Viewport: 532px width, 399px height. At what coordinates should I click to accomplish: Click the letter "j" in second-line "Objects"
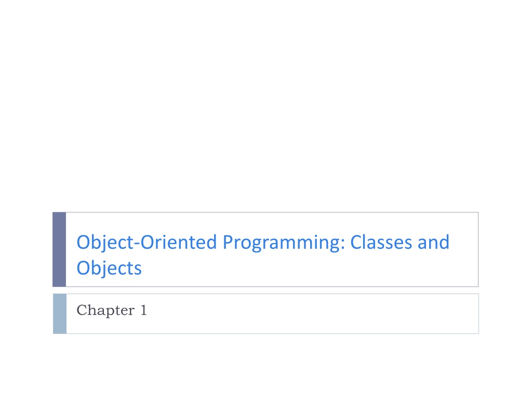click(x=103, y=270)
